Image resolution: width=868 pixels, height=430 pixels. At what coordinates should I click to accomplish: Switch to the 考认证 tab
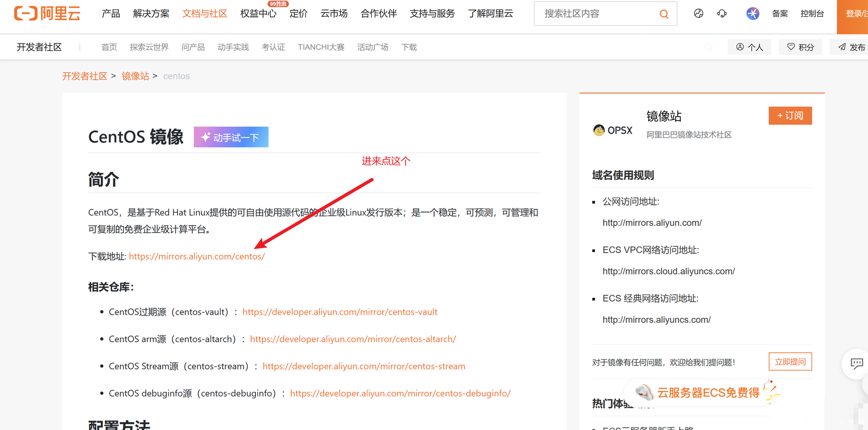point(274,47)
